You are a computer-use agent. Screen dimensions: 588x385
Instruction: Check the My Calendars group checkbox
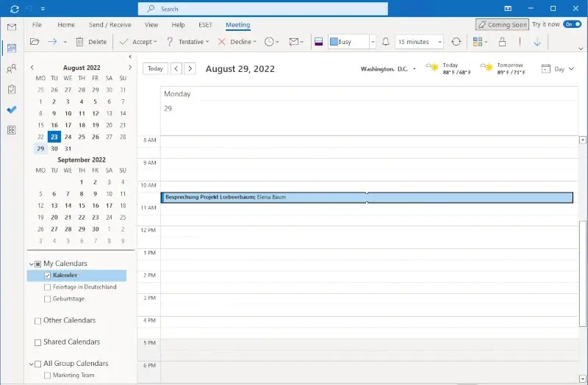(38, 264)
